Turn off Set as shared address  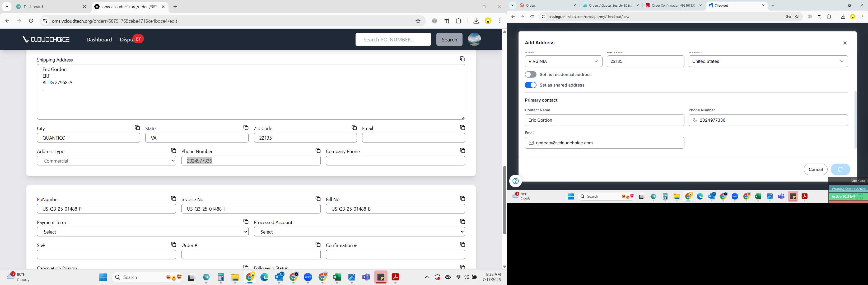pyautogui.click(x=530, y=85)
